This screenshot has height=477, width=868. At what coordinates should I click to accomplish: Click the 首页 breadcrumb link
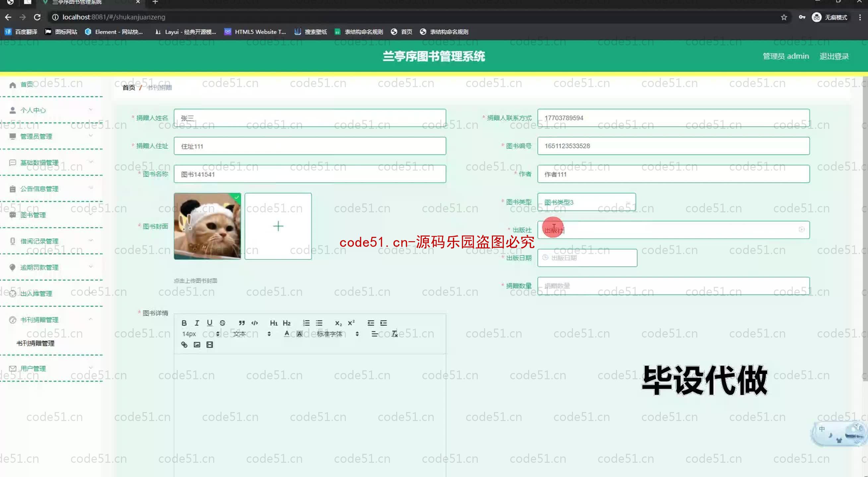click(x=129, y=87)
